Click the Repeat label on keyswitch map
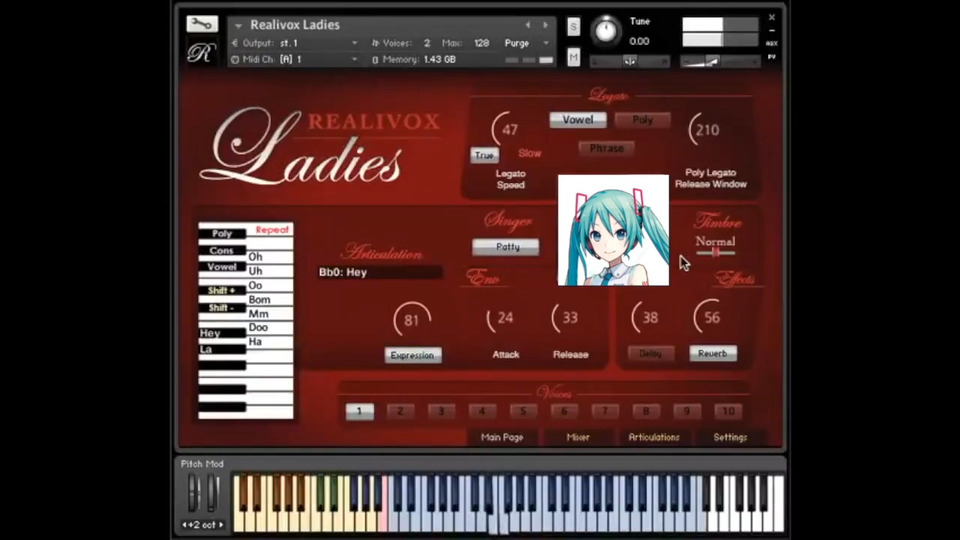The height and width of the screenshot is (540, 960). (x=272, y=230)
